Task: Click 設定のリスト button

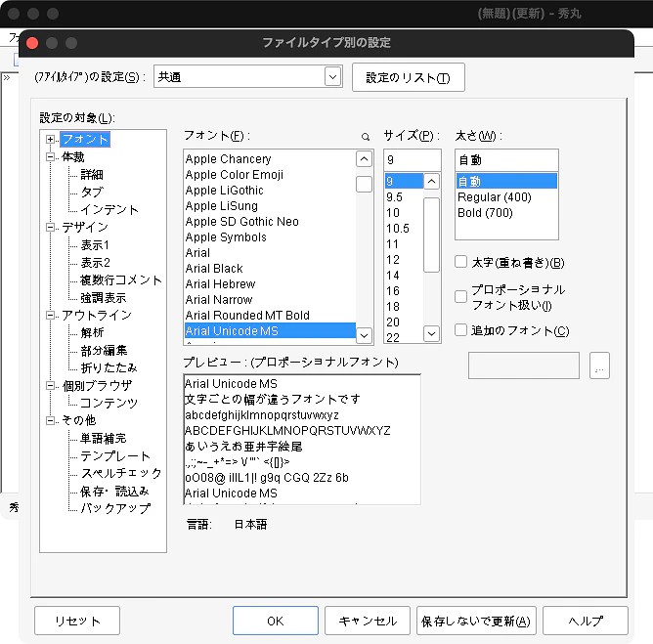Action: (x=409, y=77)
